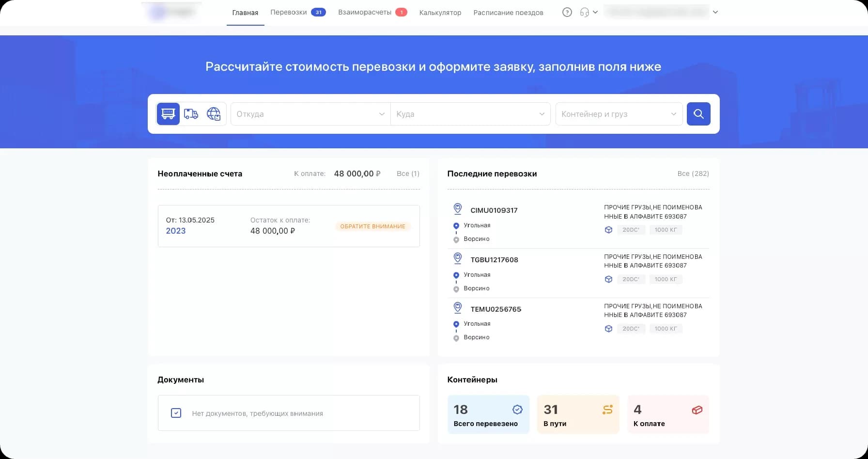
Task: Click Все (282) recent shipments link
Action: (693, 174)
